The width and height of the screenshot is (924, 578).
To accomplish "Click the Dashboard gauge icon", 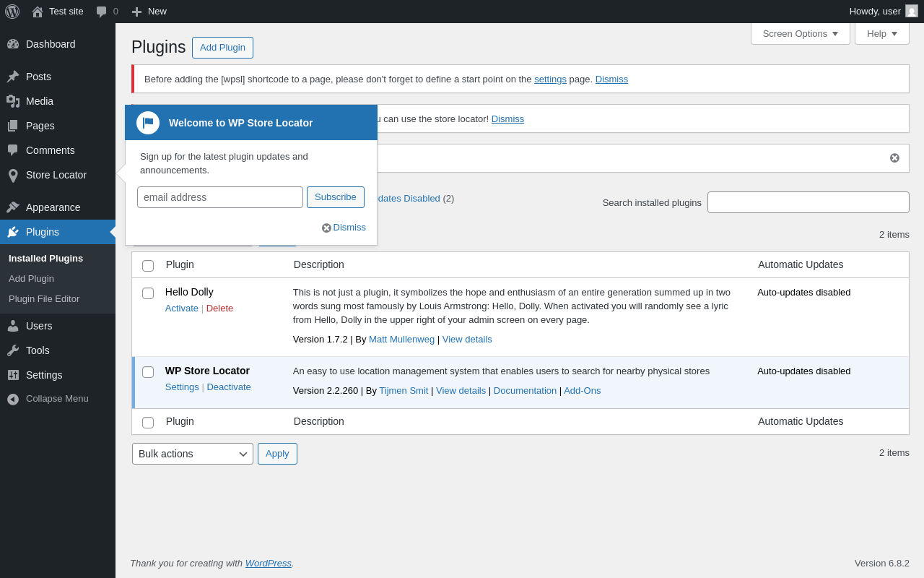I will click(13, 44).
